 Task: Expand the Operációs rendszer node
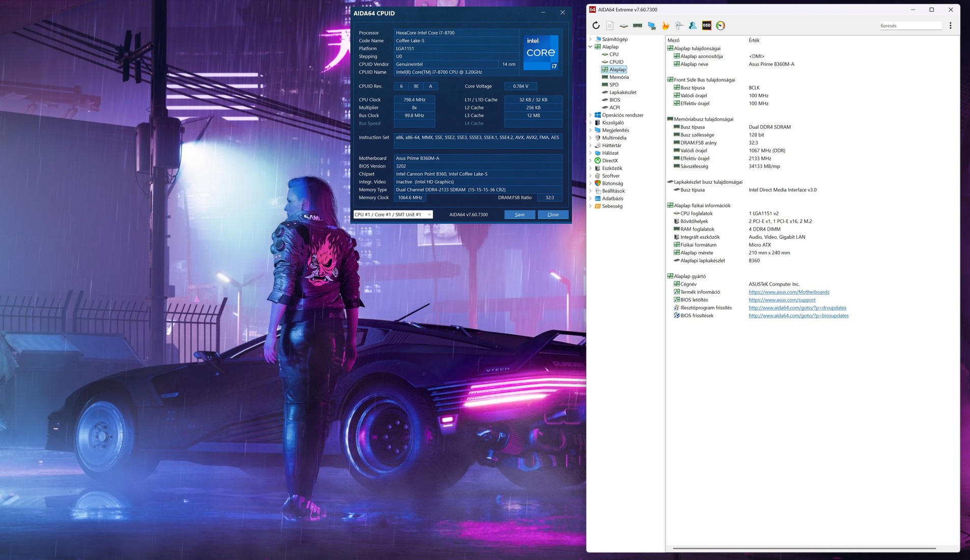[x=591, y=115]
